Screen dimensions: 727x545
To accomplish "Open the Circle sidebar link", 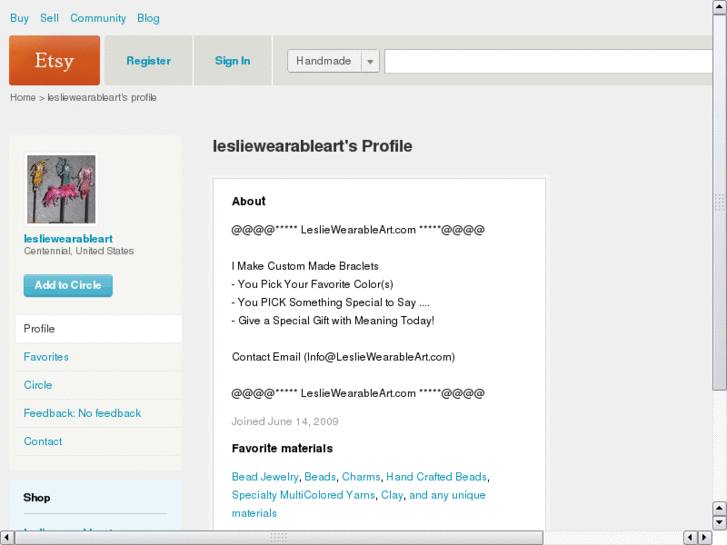I will click(x=38, y=385).
